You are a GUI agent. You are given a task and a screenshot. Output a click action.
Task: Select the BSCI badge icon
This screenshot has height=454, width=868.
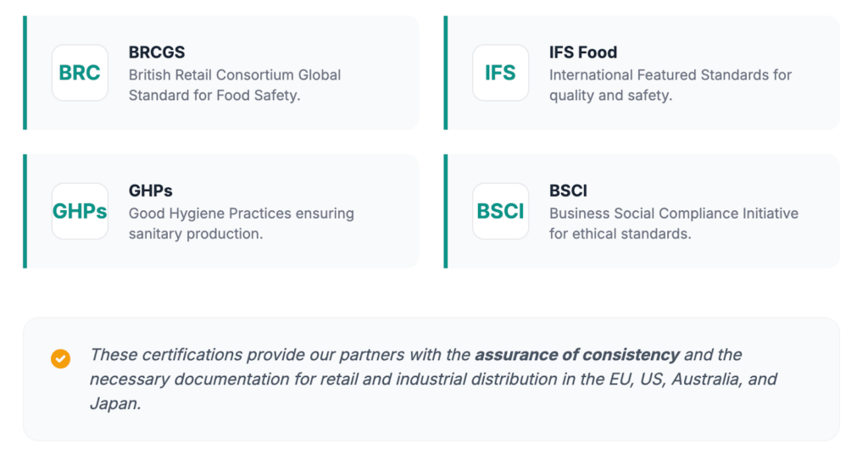pyautogui.click(x=500, y=211)
